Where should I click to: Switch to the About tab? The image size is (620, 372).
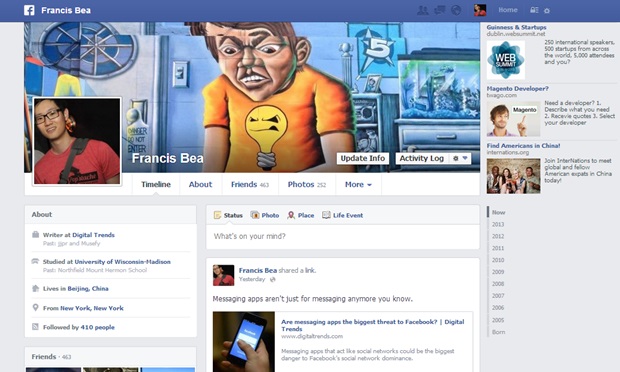tap(200, 184)
